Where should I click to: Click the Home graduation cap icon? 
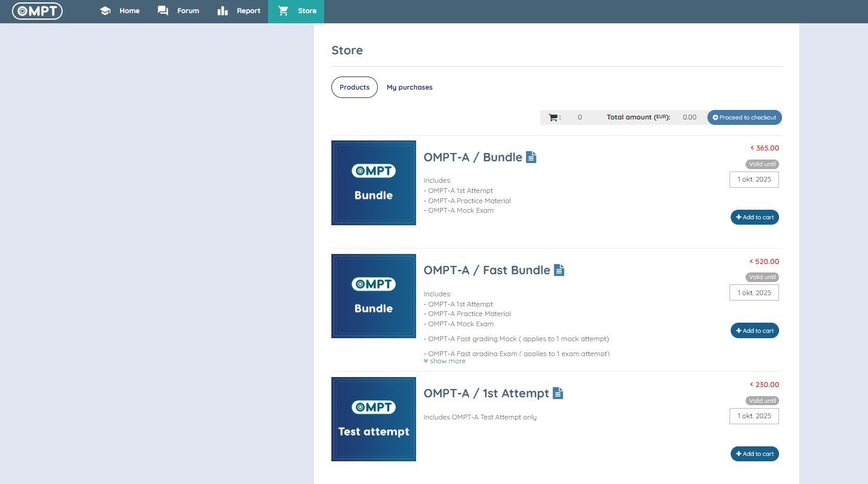105,11
